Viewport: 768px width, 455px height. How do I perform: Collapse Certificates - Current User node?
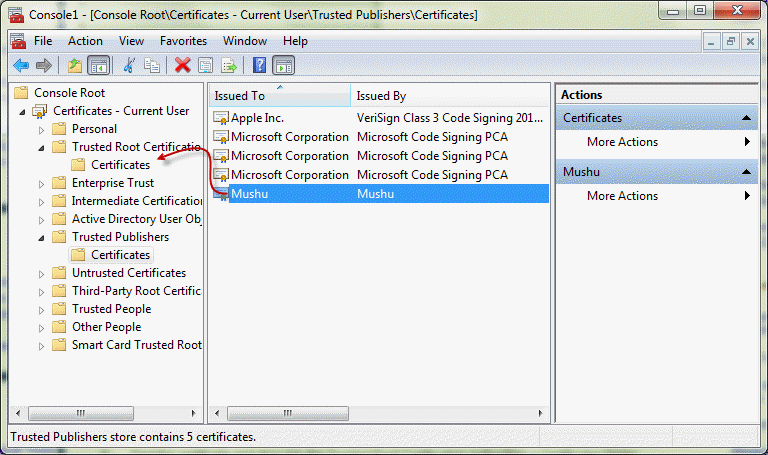tap(23, 112)
